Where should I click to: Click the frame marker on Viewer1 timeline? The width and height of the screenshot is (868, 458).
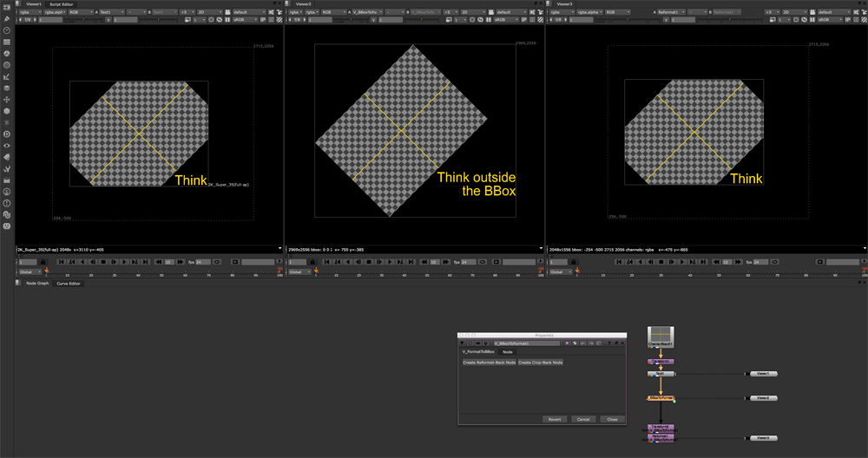click(x=47, y=271)
